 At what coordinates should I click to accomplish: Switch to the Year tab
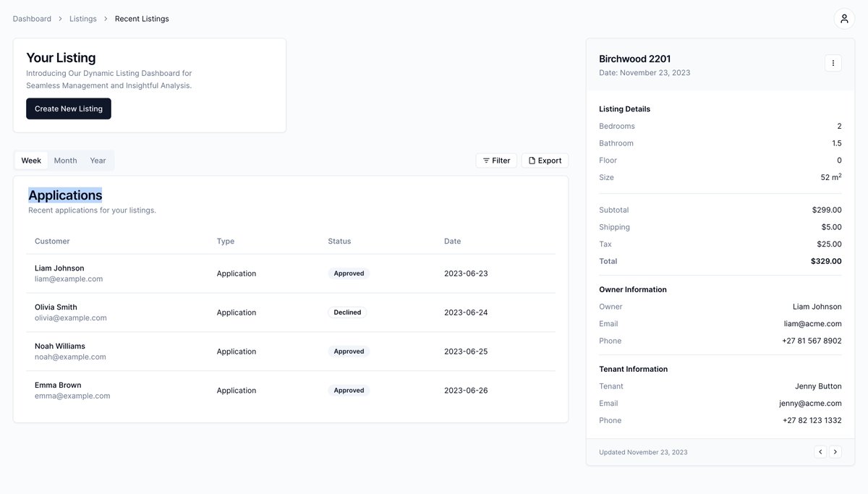coord(99,160)
